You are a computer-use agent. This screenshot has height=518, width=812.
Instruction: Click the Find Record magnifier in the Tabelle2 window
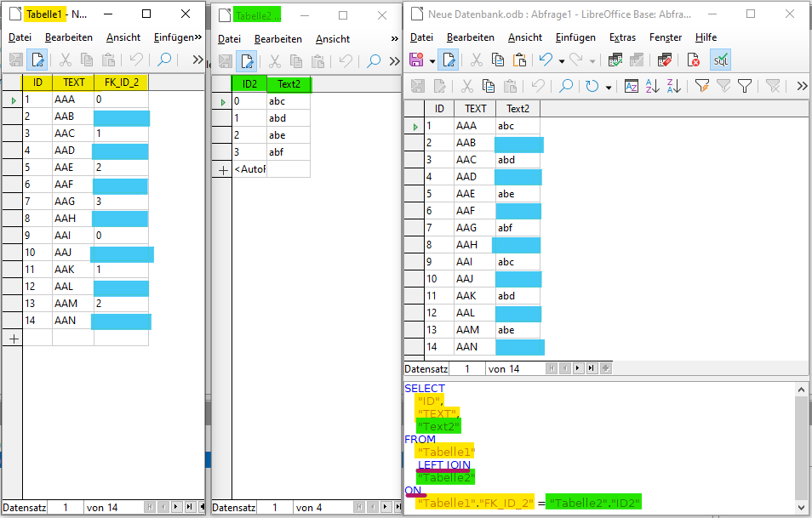click(374, 61)
